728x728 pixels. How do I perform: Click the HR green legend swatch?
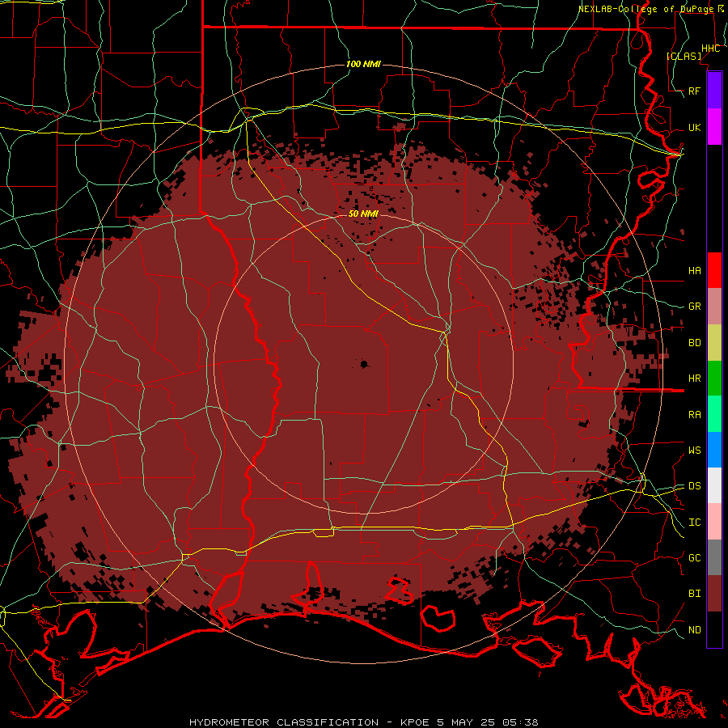tap(714, 379)
